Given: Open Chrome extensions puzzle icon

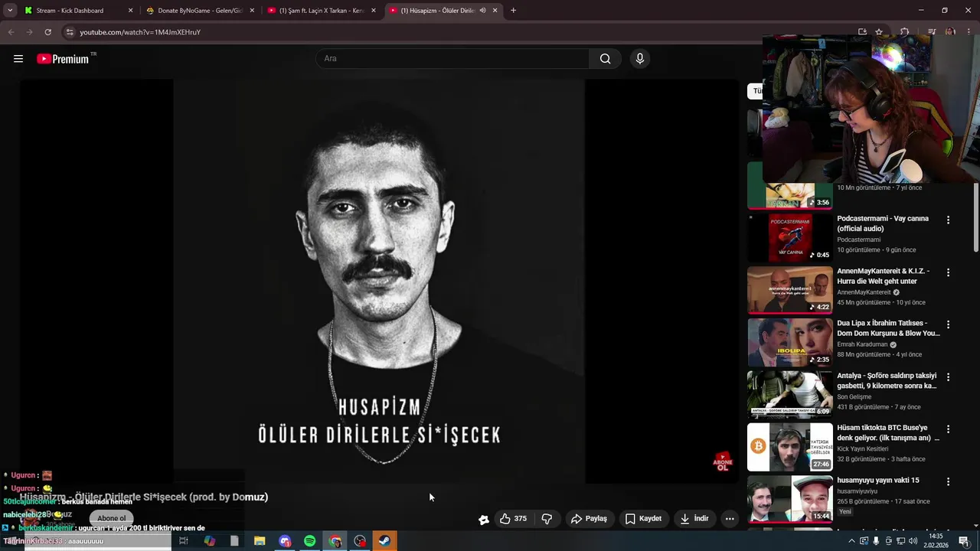Looking at the screenshot, I should 904,32.
